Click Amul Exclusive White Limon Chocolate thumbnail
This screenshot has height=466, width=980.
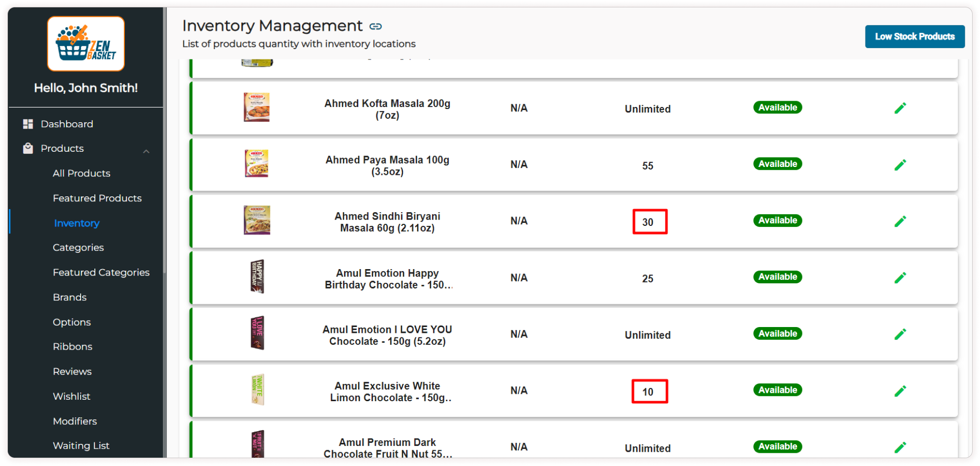pyautogui.click(x=258, y=389)
